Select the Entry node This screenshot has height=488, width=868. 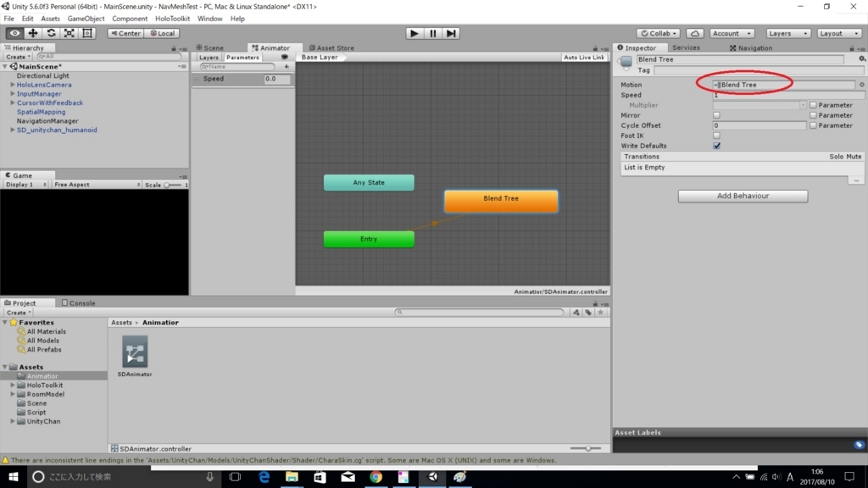pos(369,239)
